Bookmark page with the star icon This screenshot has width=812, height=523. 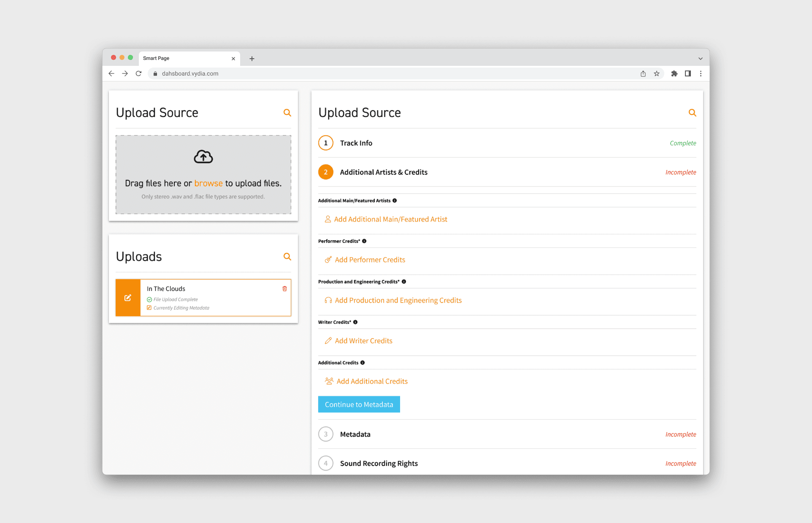(x=657, y=73)
